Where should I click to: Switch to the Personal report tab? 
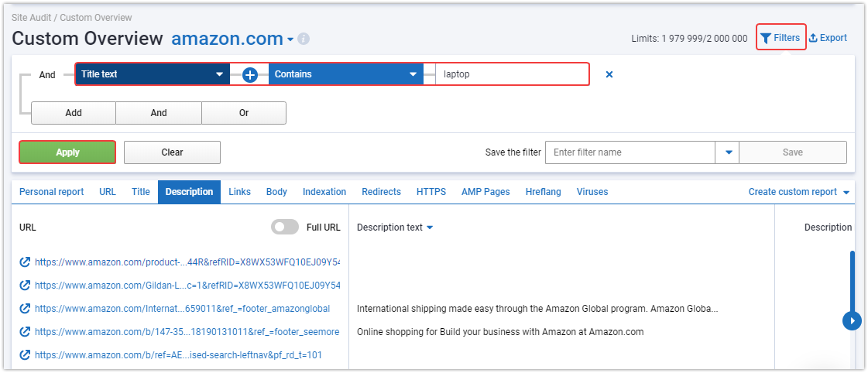[x=51, y=191]
